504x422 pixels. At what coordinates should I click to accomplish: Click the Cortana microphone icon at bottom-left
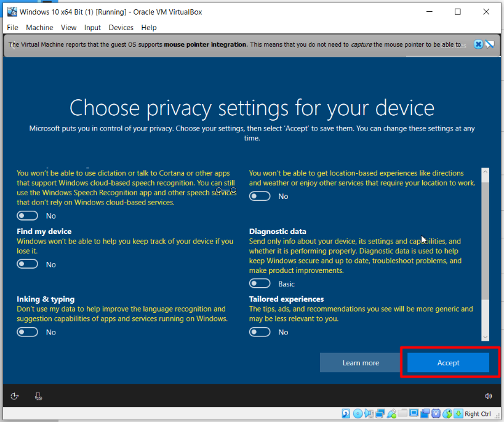38,396
